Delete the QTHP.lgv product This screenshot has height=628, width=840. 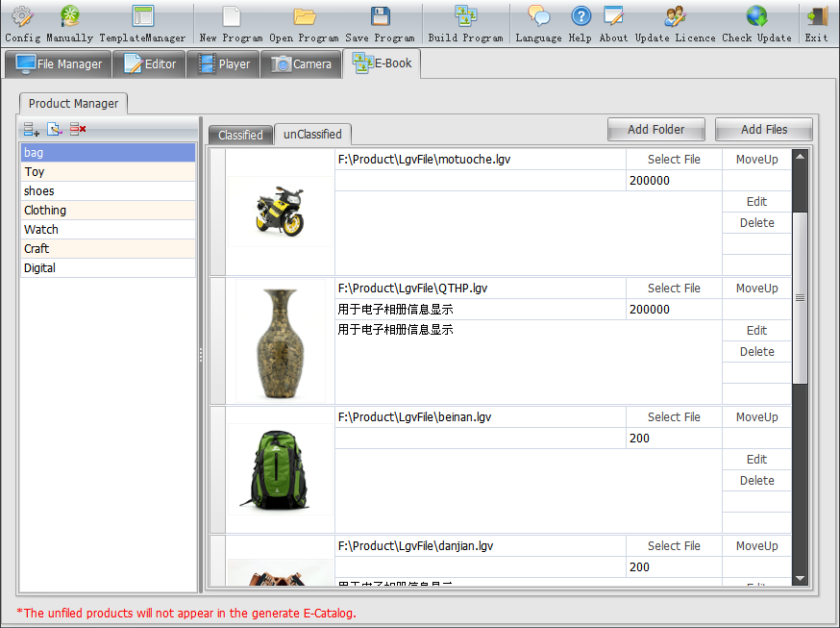tap(757, 352)
